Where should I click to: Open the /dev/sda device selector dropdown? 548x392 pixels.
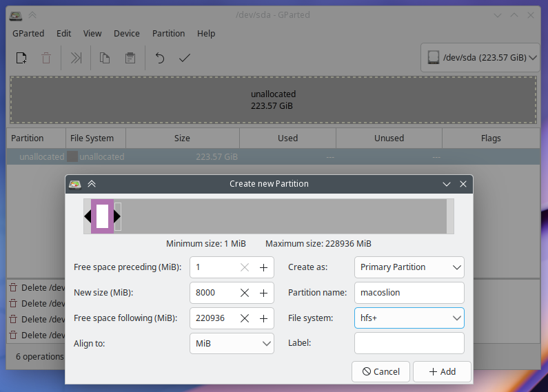point(480,58)
